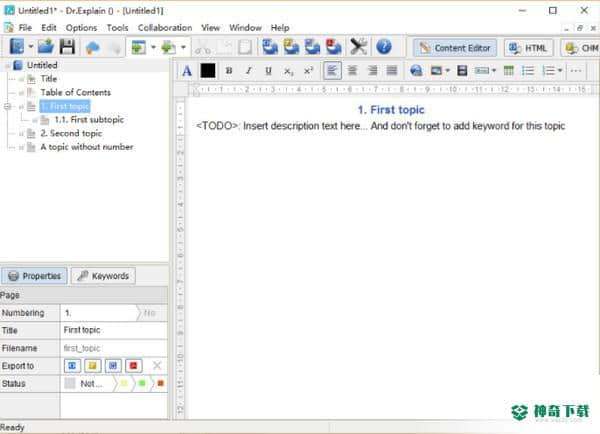Click the black text color swatch

(x=208, y=70)
